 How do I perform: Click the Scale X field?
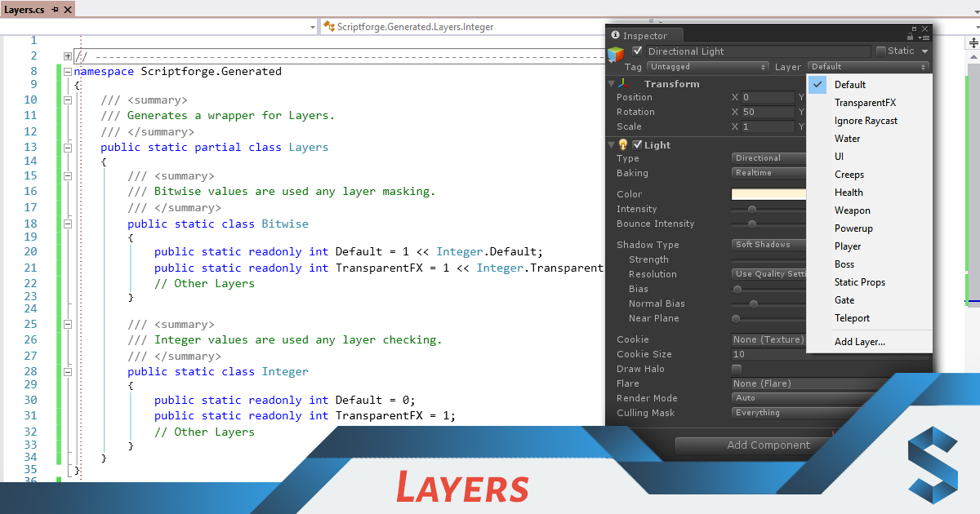click(768, 126)
